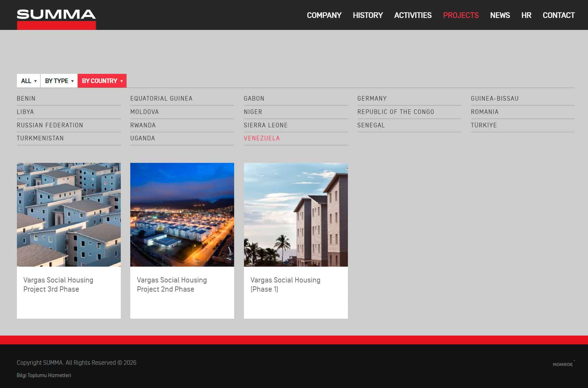The image size is (588, 388).
Task: Click the SUMMA logo in the header
Action: [x=56, y=19]
